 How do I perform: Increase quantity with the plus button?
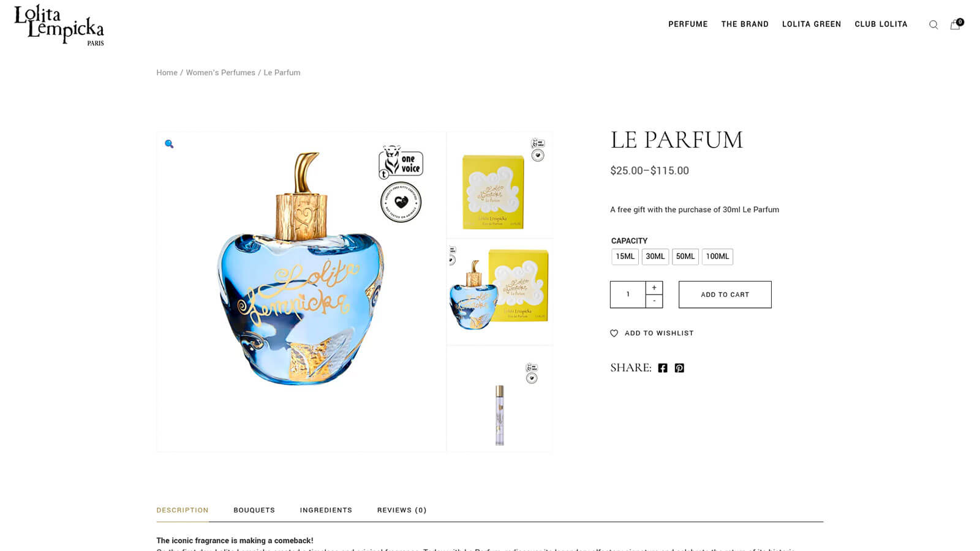coord(654,288)
